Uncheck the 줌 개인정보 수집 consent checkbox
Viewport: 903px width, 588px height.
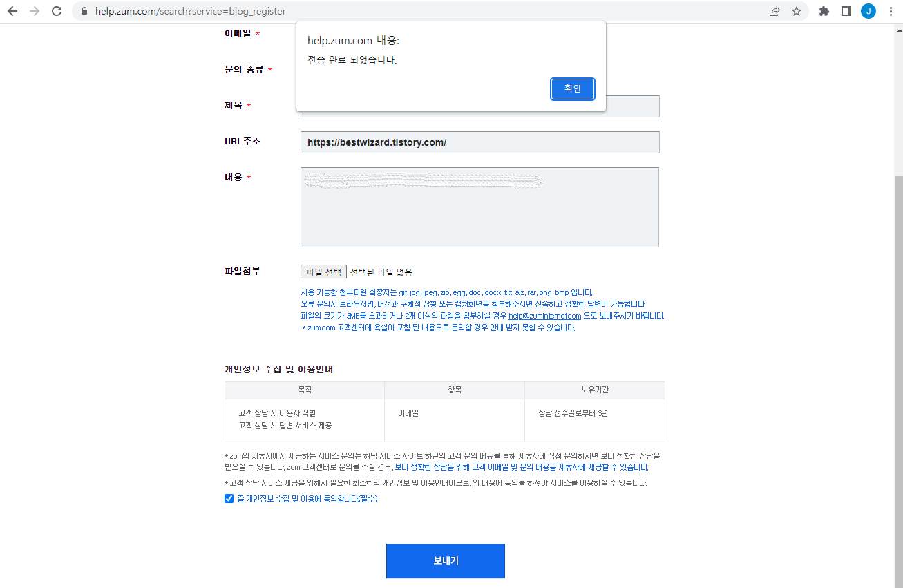(229, 498)
